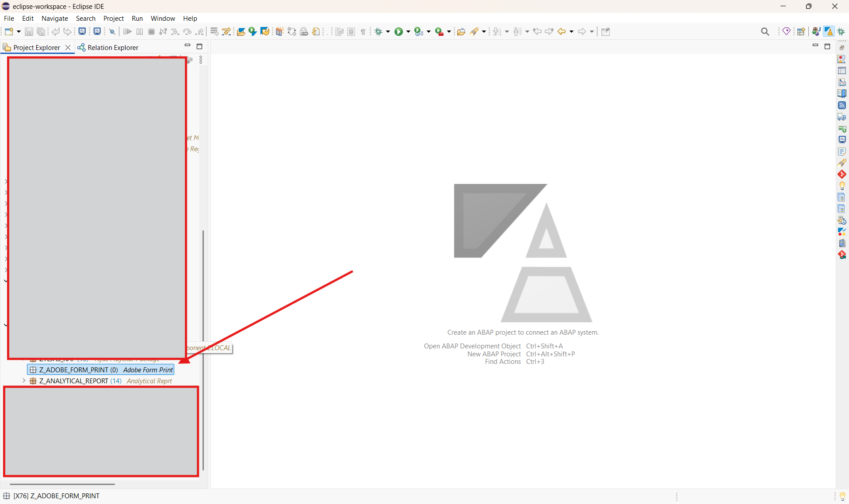Click the Undo arrow icon
Image resolution: width=849 pixels, height=504 pixels.
tap(55, 31)
